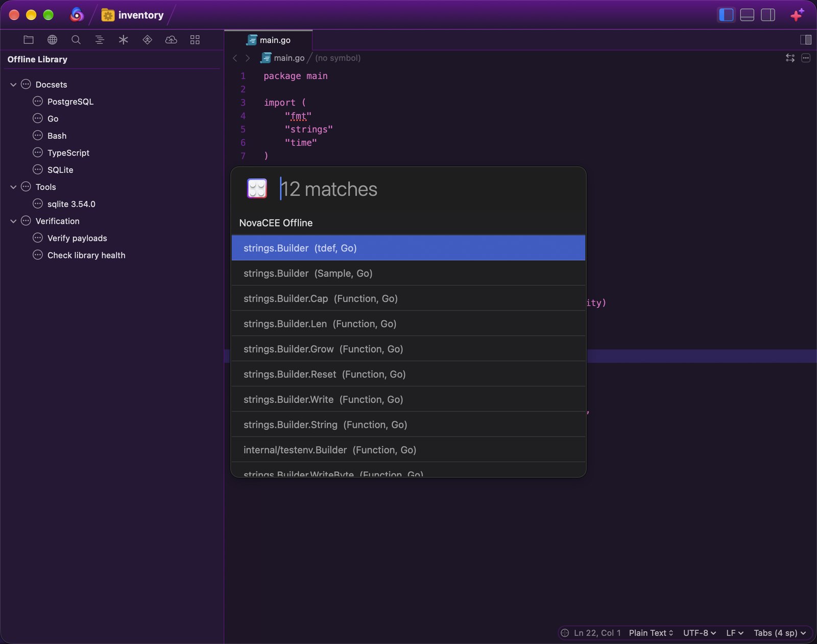Click the Nova app logo in titlebar

[x=77, y=15]
